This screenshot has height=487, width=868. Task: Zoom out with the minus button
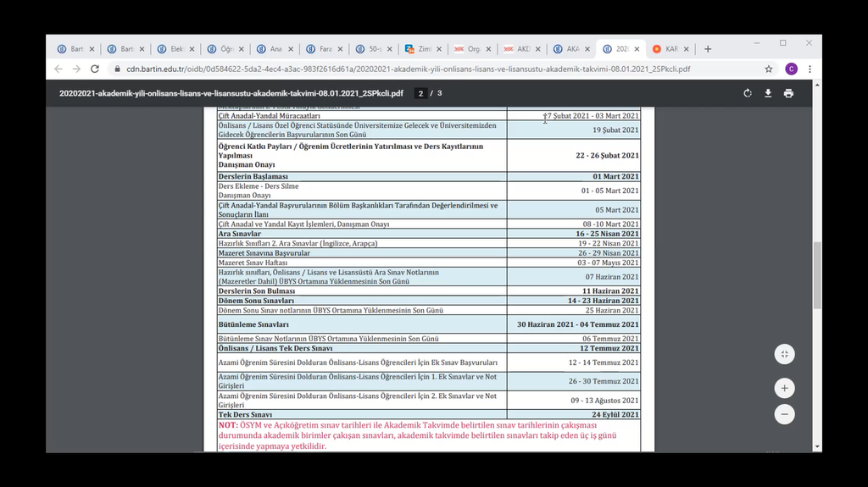[784, 414]
